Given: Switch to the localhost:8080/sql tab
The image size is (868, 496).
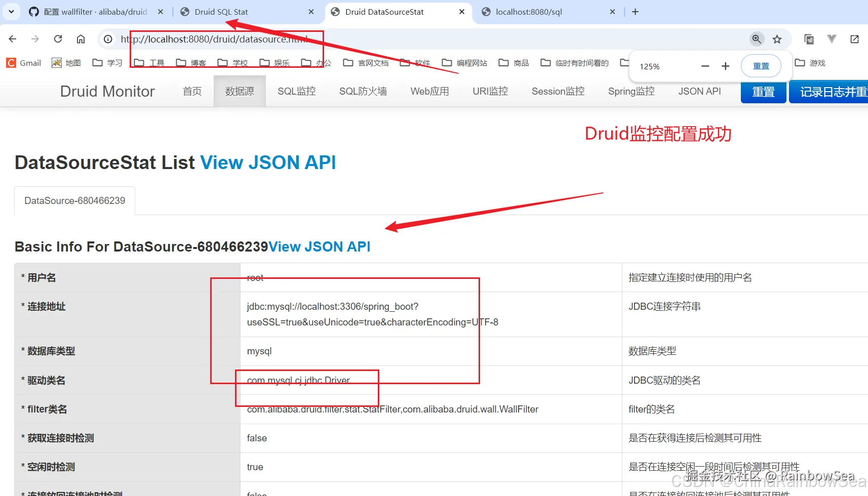Looking at the screenshot, I should [x=529, y=12].
